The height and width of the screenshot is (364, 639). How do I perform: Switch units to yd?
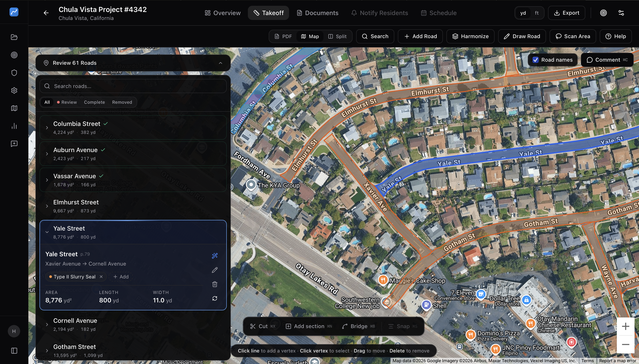click(523, 13)
